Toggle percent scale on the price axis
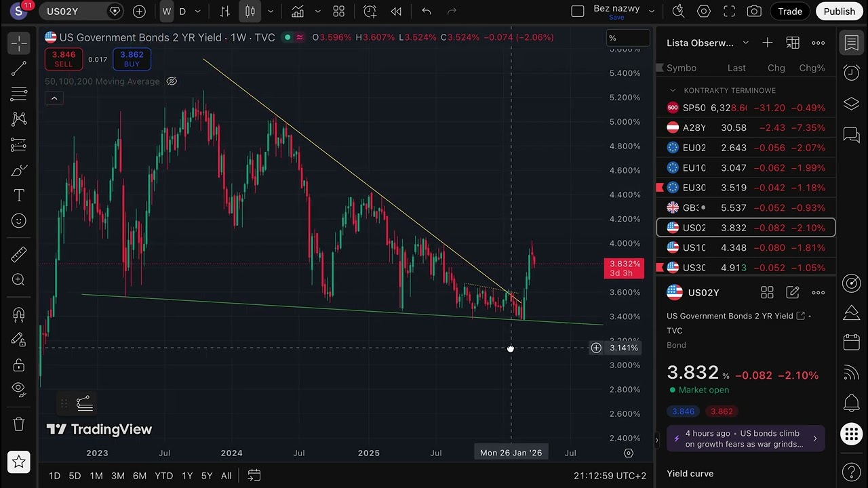Screen dimensions: 868x488 tap(627, 38)
